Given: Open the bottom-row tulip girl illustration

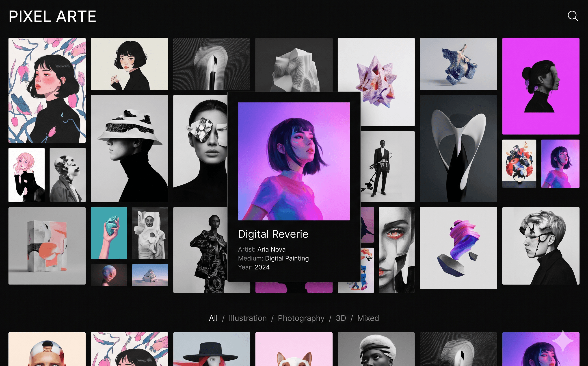Looking at the screenshot, I should coord(129,349).
